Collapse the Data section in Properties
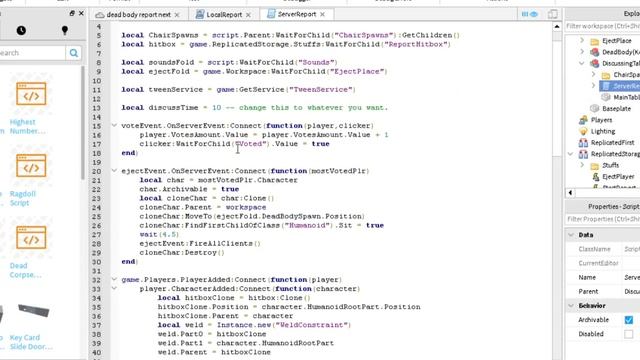The width and height of the screenshot is (640, 360). 571,235
